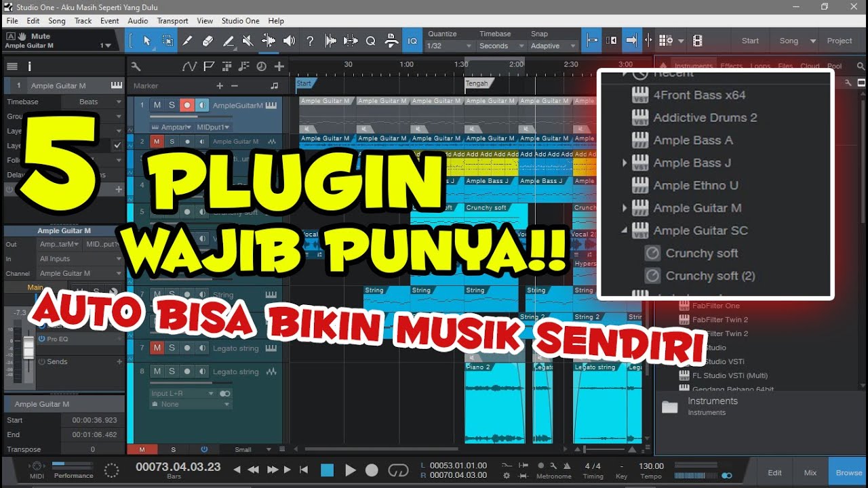Screen dimensions: 868x488
Task: Start playback with Play button
Action: 350,470
